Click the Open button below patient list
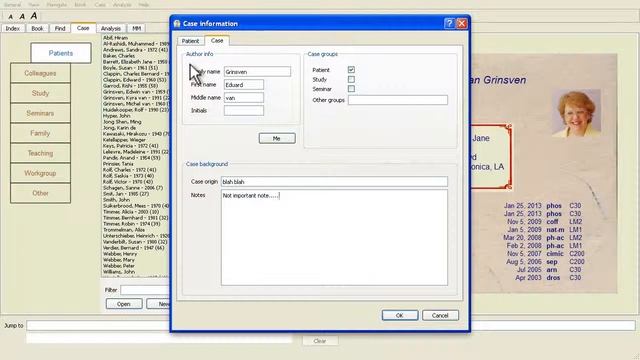 tap(124, 304)
